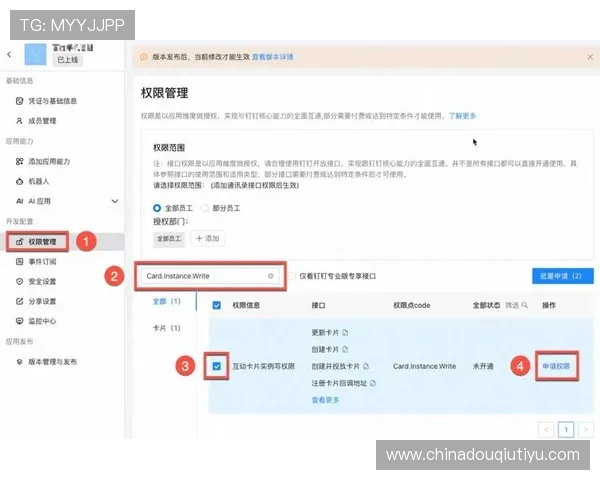This screenshot has width=600, height=480.
Task: Click the 已上线 status badge
Action: pos(68,60)
